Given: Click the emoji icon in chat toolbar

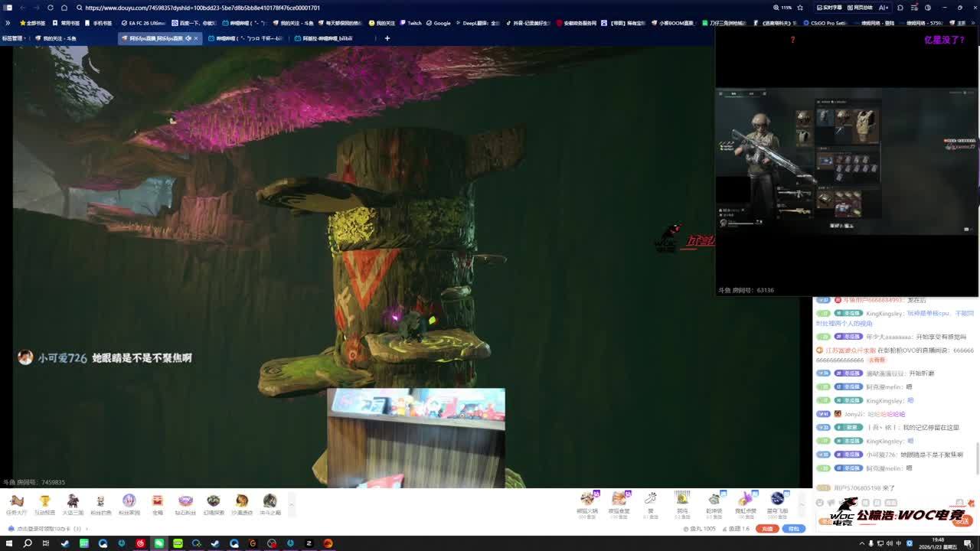Looking at the screenshot, I should coord(820,503).
